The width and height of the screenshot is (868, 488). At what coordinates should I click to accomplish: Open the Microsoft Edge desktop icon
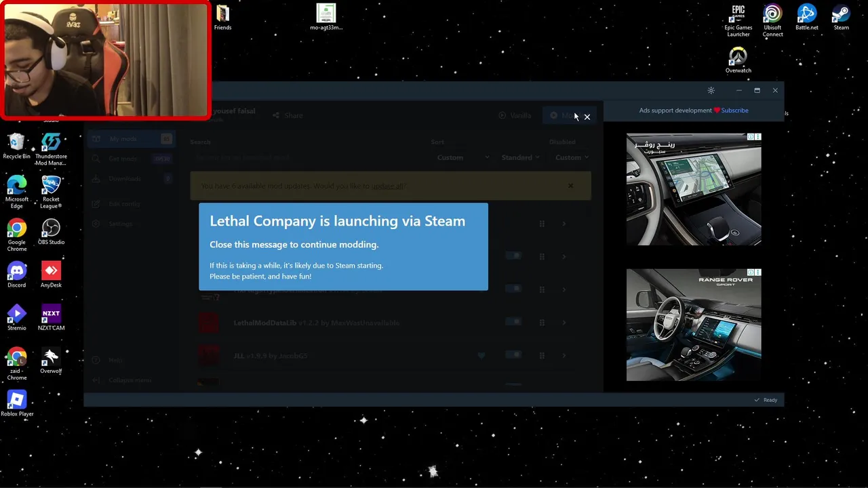click(x=17, y=192)
